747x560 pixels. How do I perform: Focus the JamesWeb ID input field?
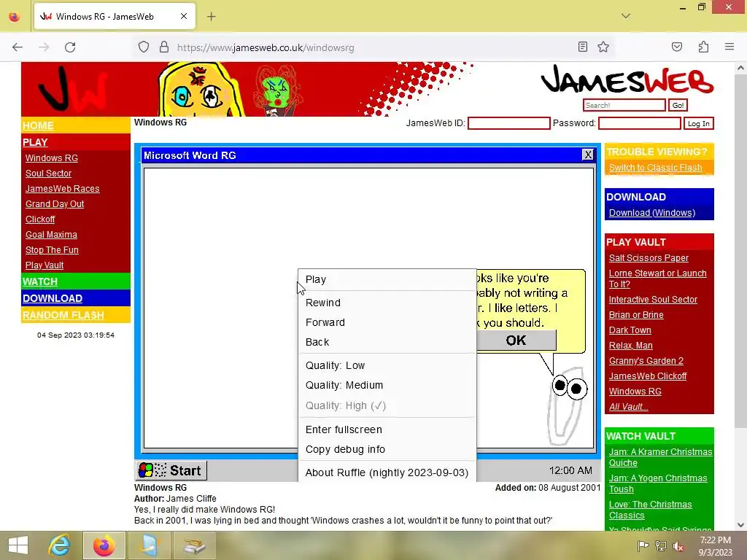(x=508, y=123)
